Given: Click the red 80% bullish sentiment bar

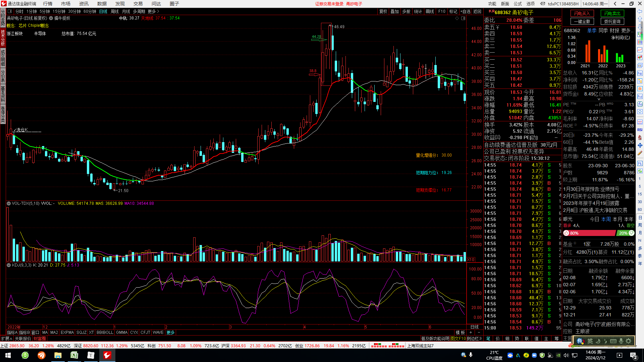Looking at the screenshot, I should 589,233.
